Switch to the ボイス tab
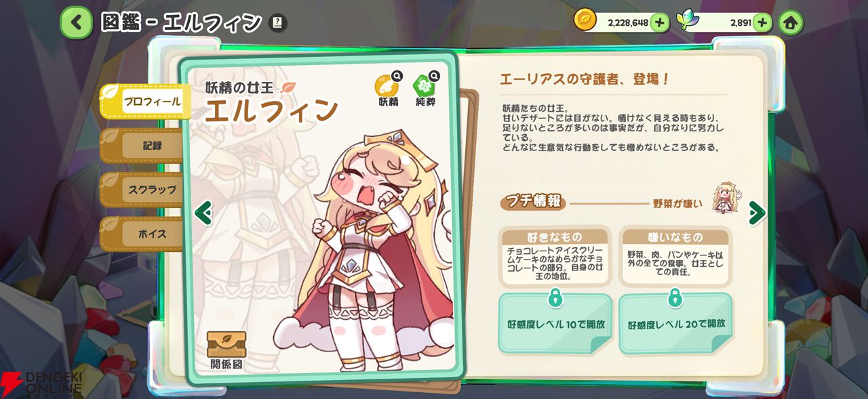Screen dimensions: 868x399 [143, 234]
